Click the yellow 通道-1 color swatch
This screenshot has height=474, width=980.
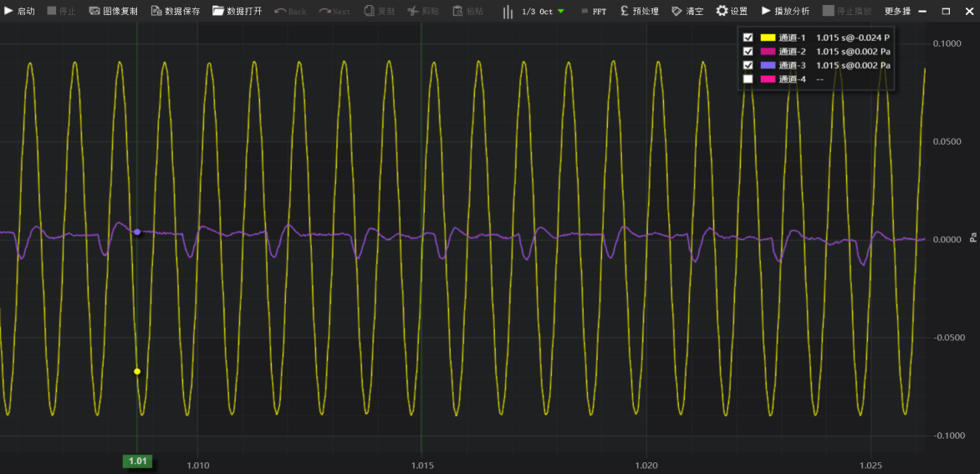pyautogui.click(x=768, y=38)
